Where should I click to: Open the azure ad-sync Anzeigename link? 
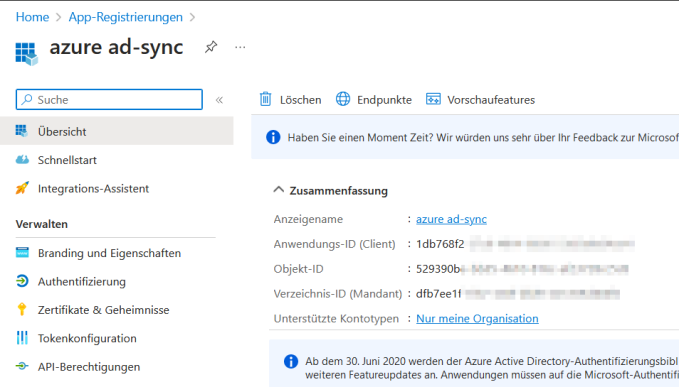point(451,219)
